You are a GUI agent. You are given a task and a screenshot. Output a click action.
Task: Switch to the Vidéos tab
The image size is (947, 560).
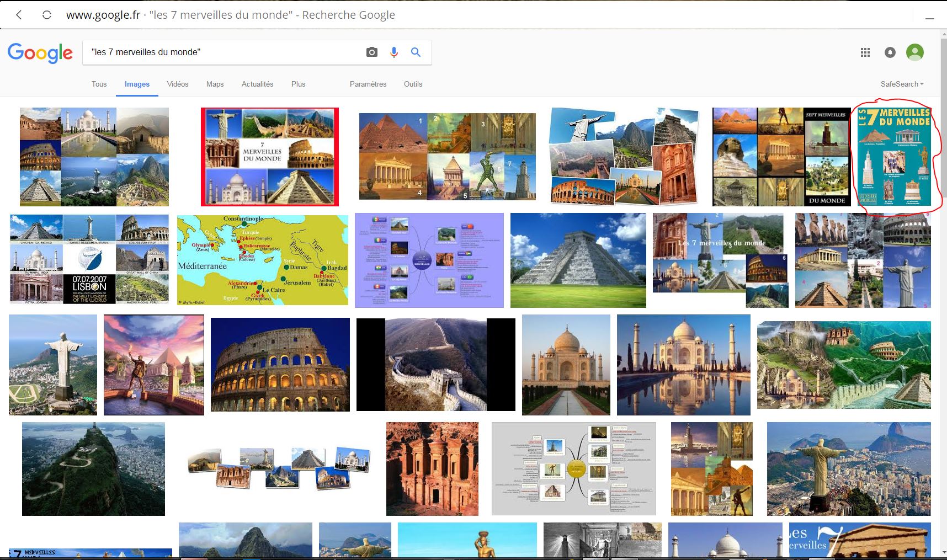(177, 84)
